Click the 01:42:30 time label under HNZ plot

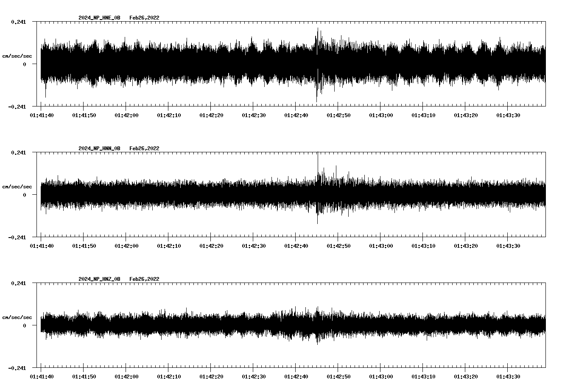254,377
